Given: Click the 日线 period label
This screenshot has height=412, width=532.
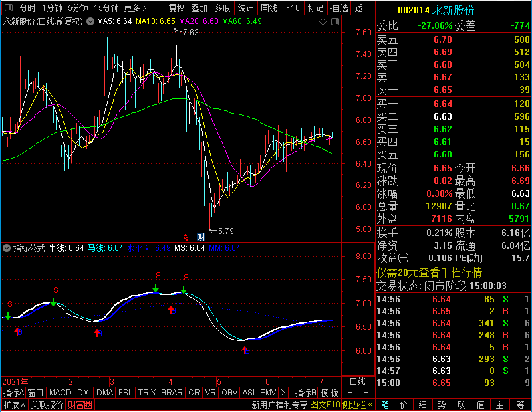Looking at the screenshot, I should tap(358, 382).
